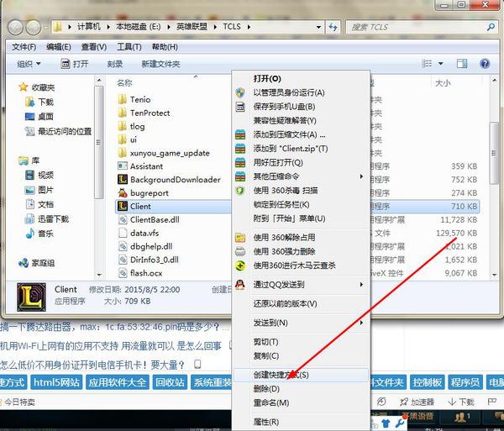
Task: Click the large Client icon in details pane
Action: click(x=31, y=297)
